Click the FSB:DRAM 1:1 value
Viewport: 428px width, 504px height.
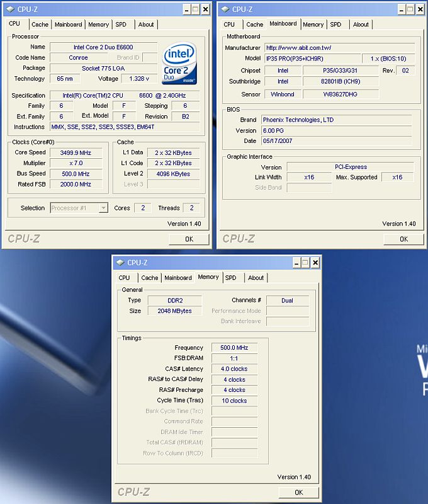point(234,358)
